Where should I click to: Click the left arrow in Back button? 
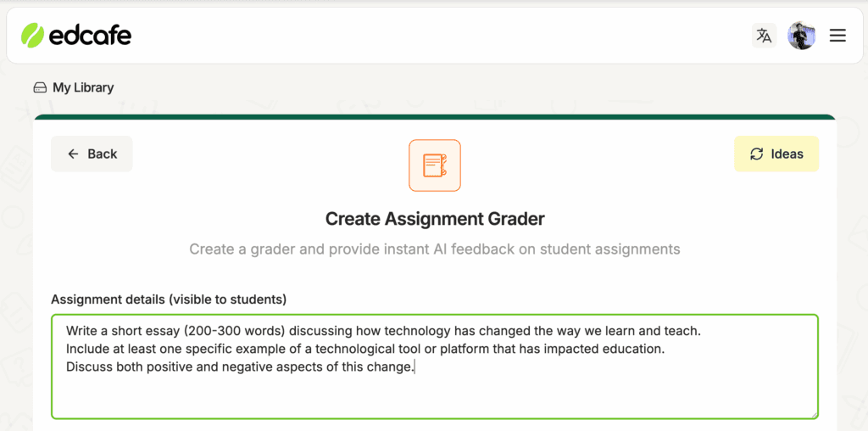point(73,154)
